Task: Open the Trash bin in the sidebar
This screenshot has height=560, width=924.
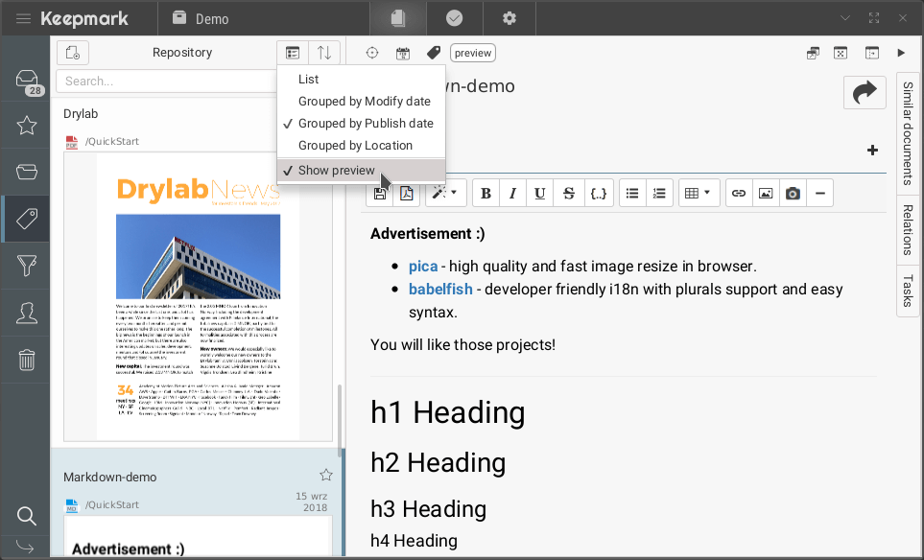Action: click(26, 360)
